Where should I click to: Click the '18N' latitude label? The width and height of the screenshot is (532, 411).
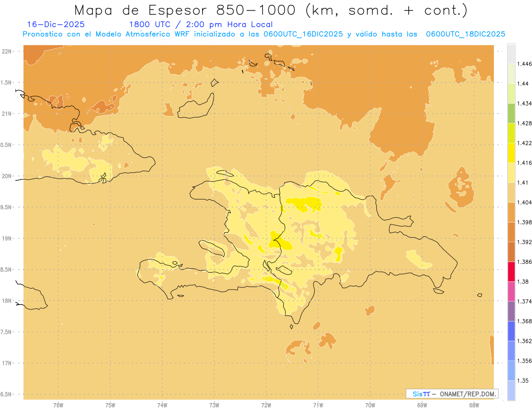coord(7,301)
